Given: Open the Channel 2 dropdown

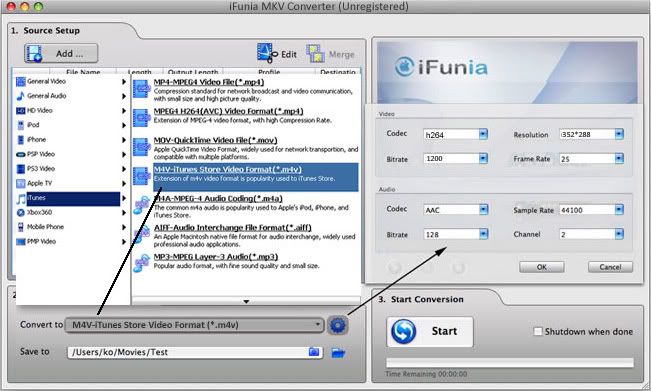Looking at the screenshot, I should (619, 234).
